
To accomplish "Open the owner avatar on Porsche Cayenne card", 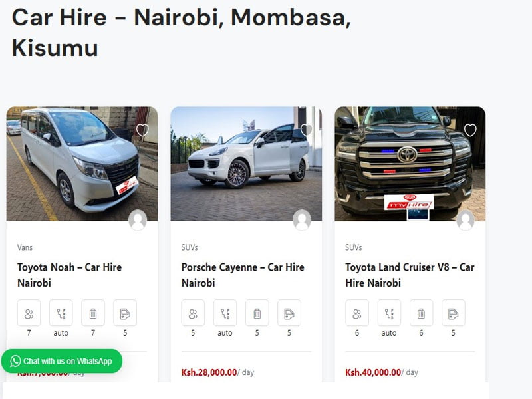I will (x=302, y=220).
